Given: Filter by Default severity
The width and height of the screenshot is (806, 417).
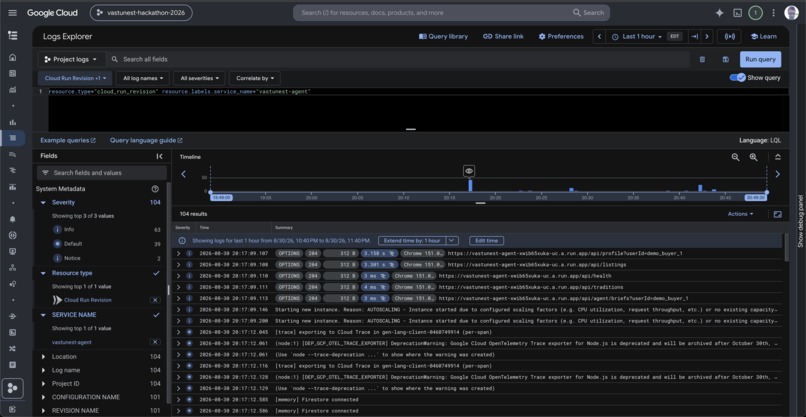Looking at the screenshot, I should (x=72, y=244).
